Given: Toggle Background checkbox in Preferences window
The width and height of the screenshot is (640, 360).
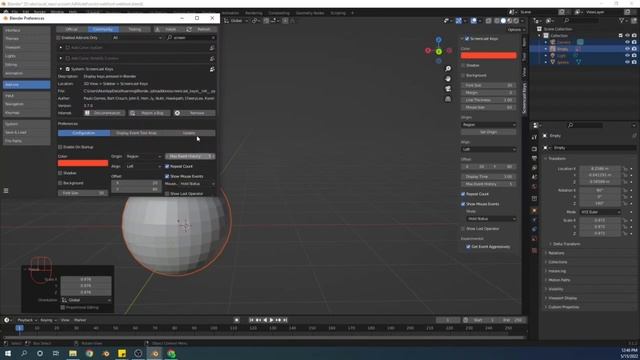Looking at the screenshot, I should [x=60, y=183].
